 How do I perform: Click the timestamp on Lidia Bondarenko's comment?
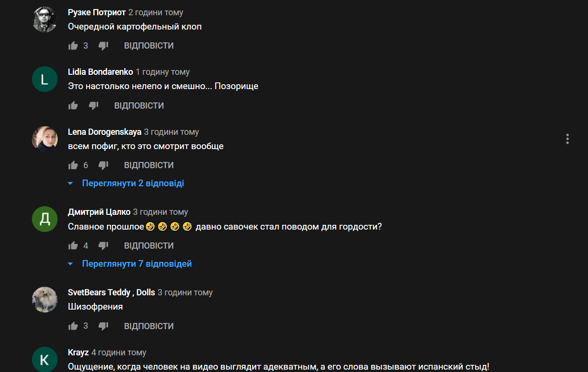pos(163,72)
